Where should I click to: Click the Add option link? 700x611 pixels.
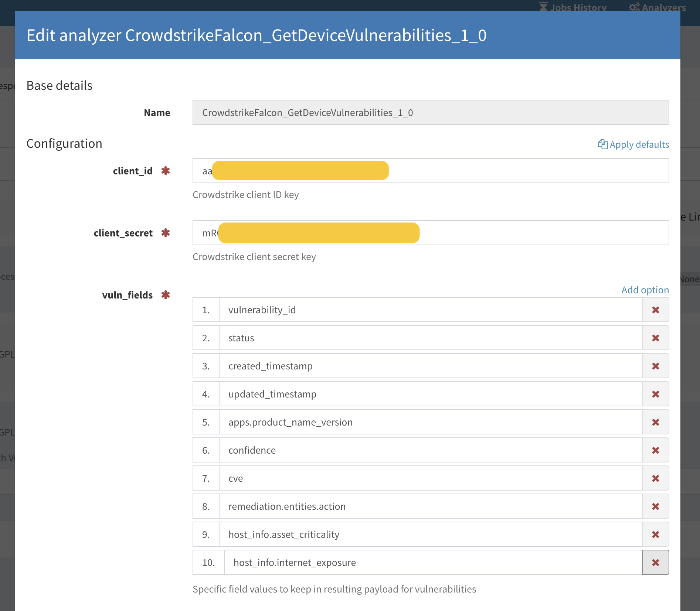645,290
